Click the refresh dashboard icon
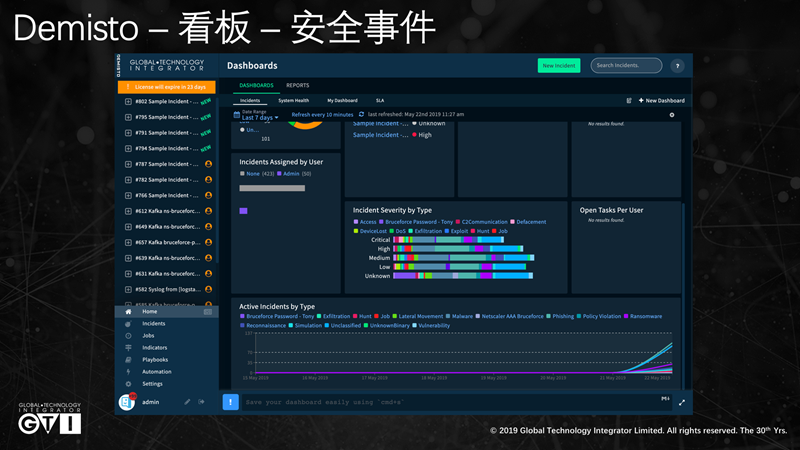Viewport: 800px width, 450px height. pos(361,114)
